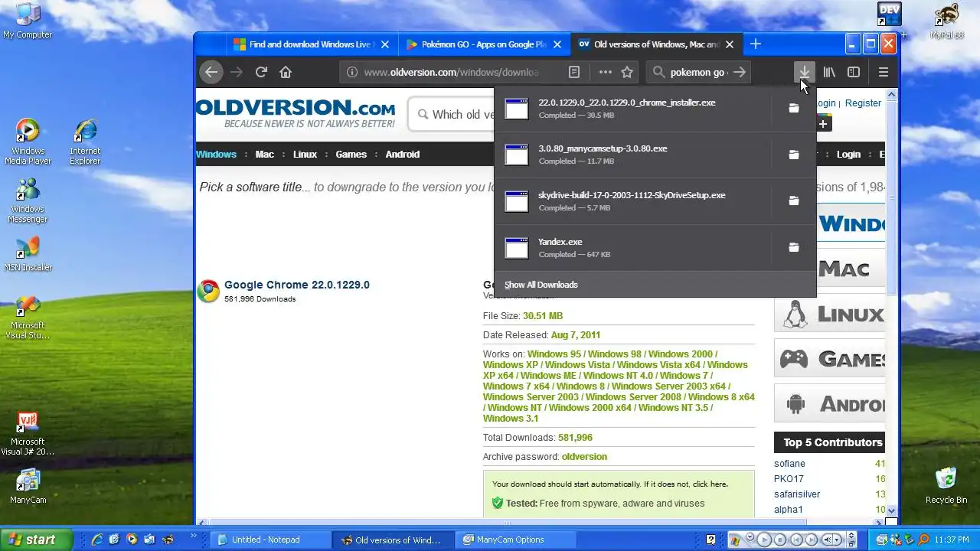The image size is (980, 551).
Task: Open the 22.0.1229.0 chrome_installer.exe download
Action: coord(633,109)
